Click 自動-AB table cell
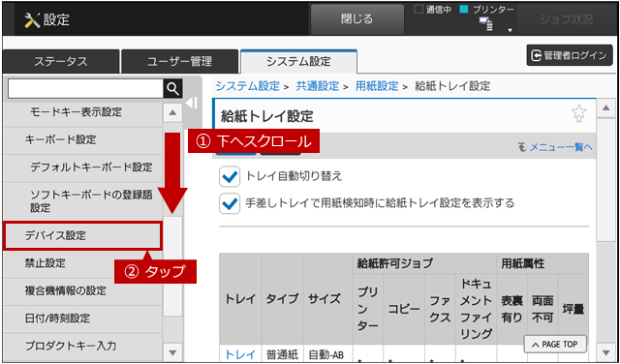The image size is (620, 364). [x=327, y=354]
